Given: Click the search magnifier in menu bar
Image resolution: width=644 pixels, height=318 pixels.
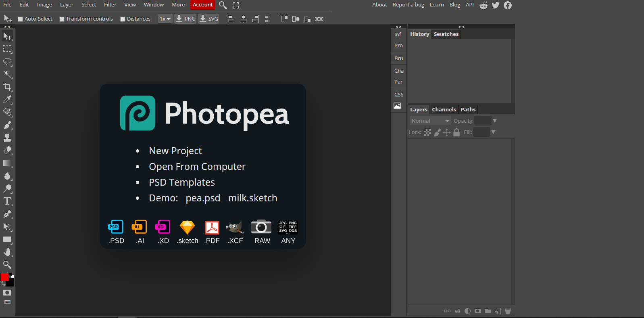Looking at the screenshot, I should (x=223, y=5).
